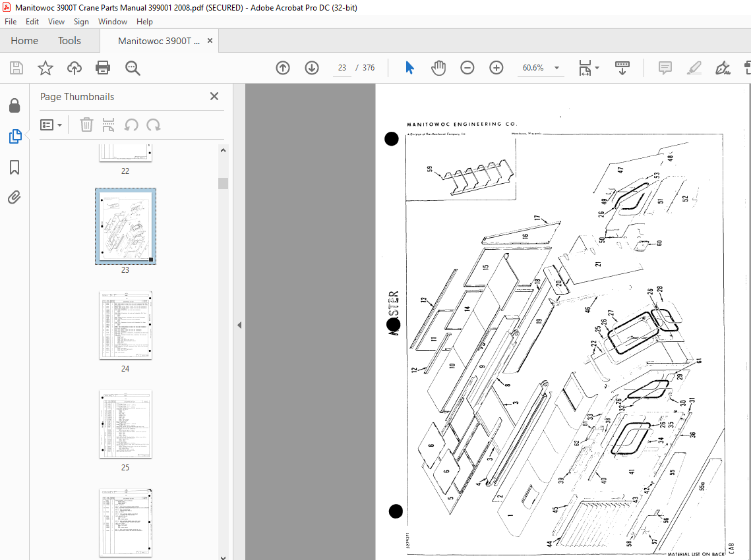
Task: Open the Sign menu
Action: tap(81, 22)
